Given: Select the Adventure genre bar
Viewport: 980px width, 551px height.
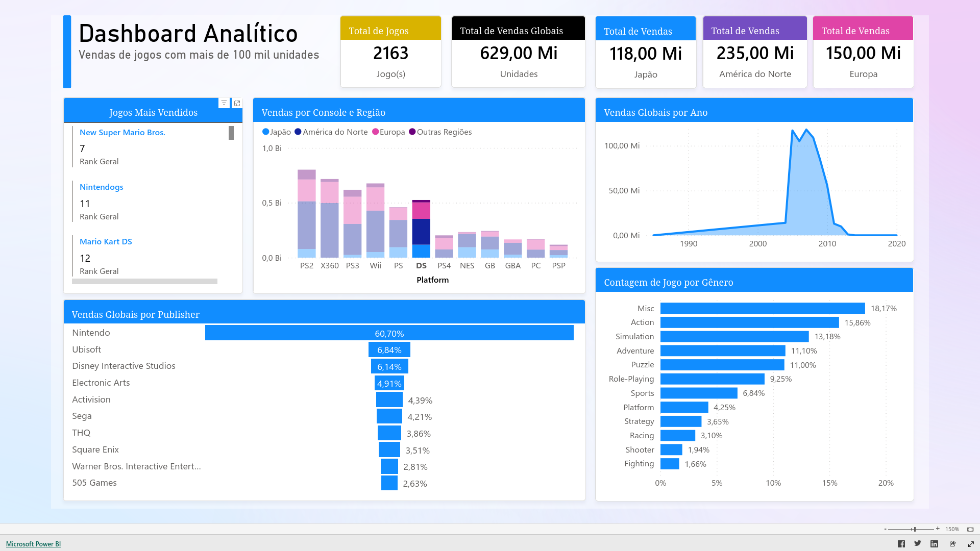Looking at the screenshot, I should [723, 350].
